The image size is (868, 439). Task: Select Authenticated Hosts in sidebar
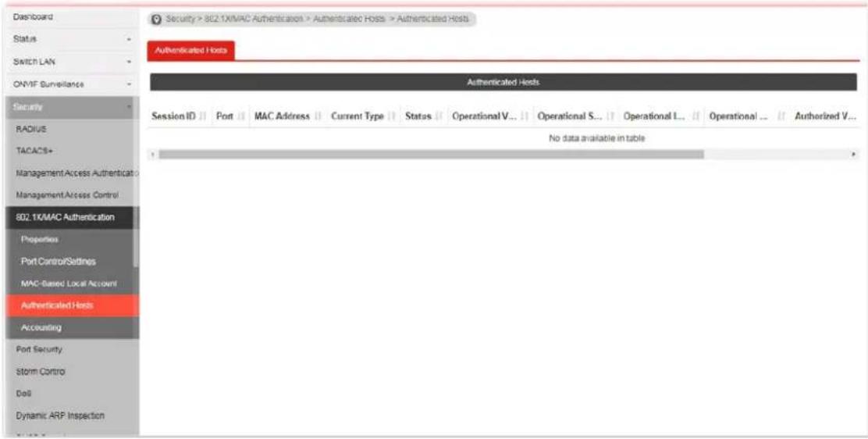click(73, 305)
